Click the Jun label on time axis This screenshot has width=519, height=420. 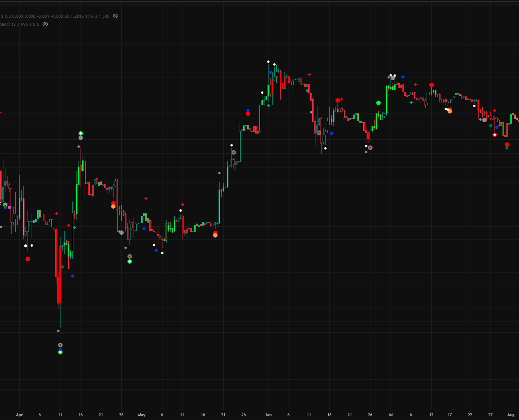point(268,415)
